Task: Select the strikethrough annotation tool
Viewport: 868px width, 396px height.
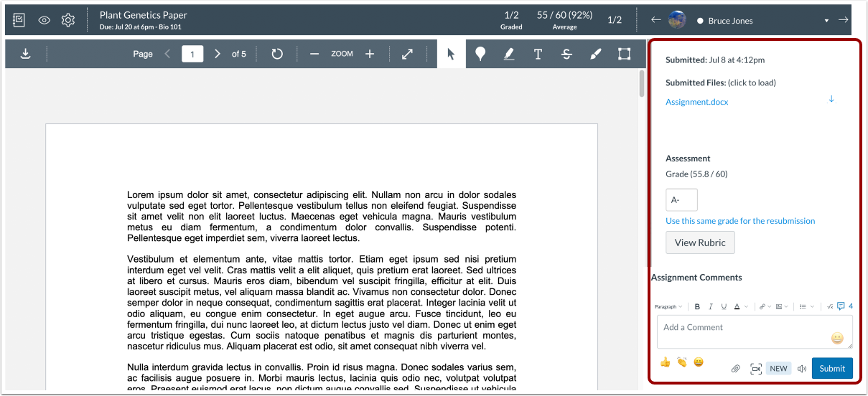Action: (566, 54)
